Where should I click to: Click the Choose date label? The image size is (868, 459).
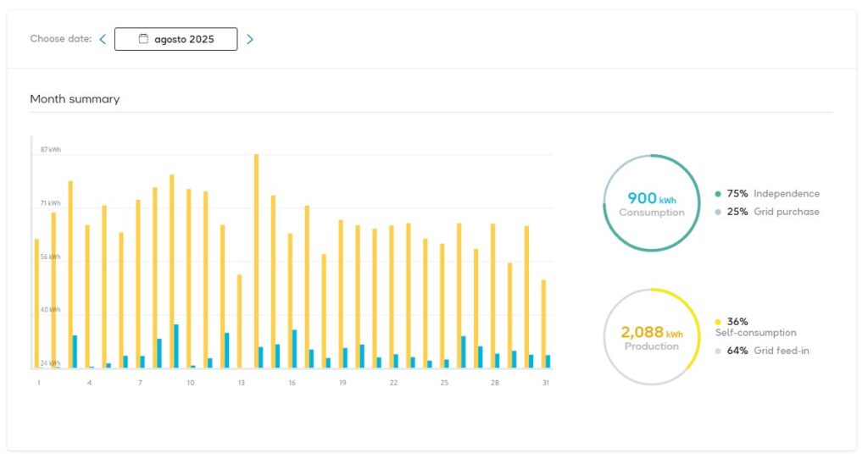click(61, 39)
